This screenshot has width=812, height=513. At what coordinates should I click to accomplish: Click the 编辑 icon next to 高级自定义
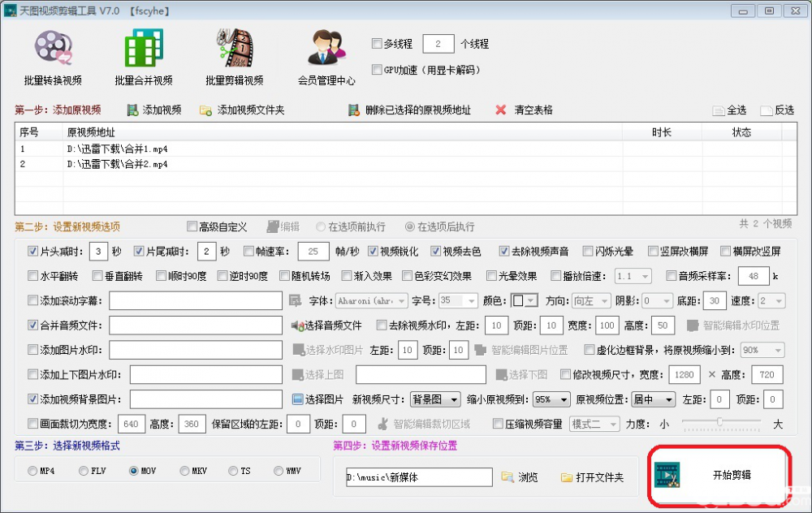click(x=272, y=226)
